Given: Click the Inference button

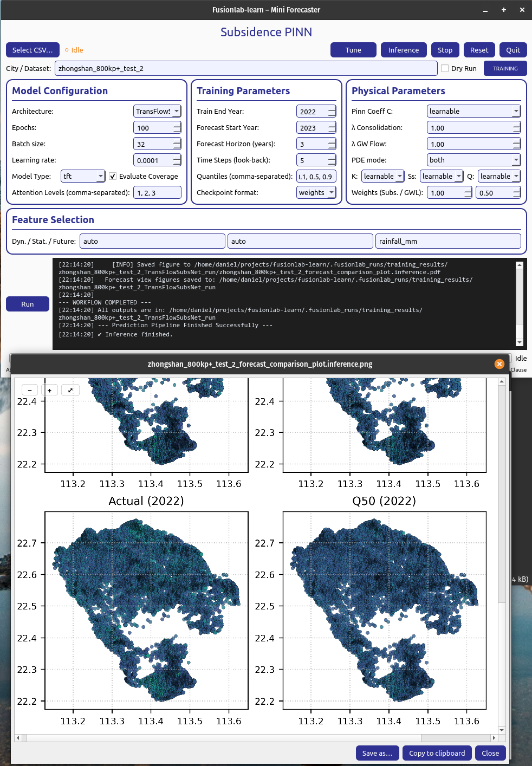Looking at the screenshot, I should click(x=404, y=50).
